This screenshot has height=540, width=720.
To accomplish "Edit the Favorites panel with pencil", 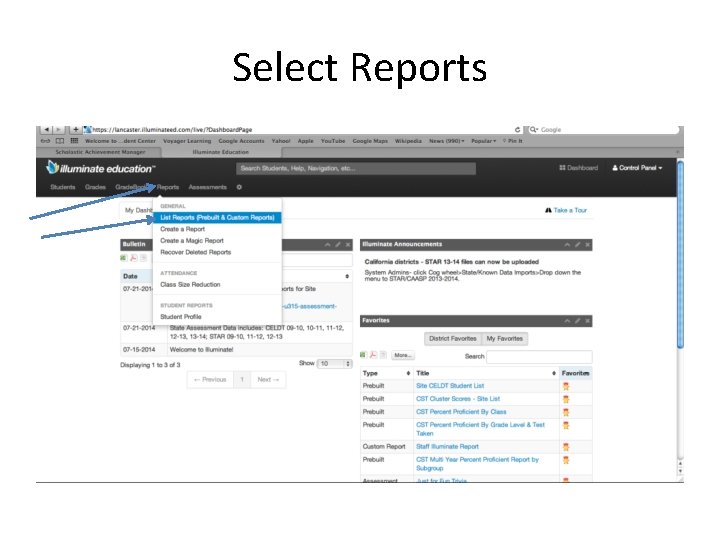I will coord(577,321).
